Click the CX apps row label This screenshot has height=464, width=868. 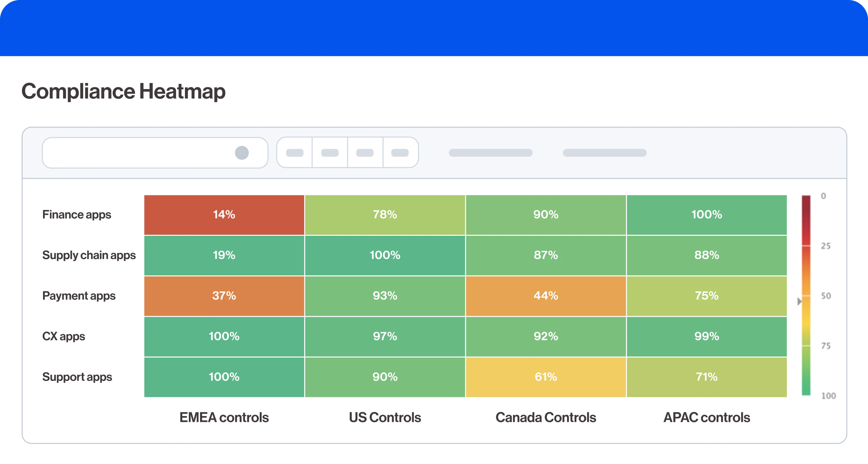(63, 336)
